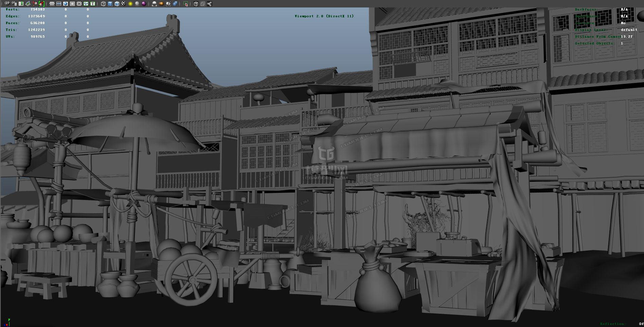This screenshot has height=327, width=644.
Task: Switch to Wireframe display cube icon
Action: [x=103, y=4]
